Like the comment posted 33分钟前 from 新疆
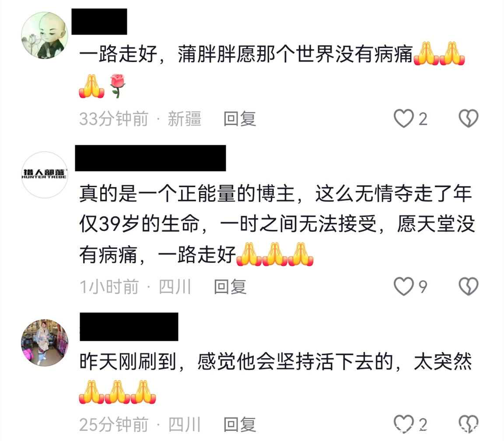 coord(404,118)
